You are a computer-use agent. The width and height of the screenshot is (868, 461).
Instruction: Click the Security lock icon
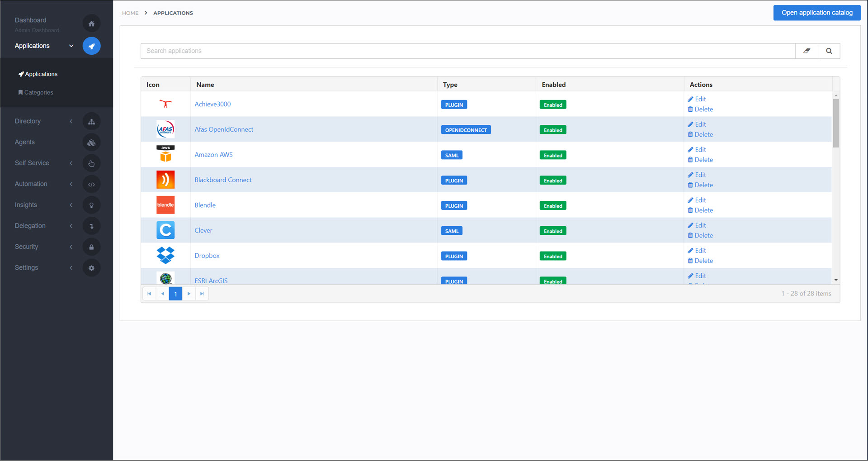coord(91,247)
